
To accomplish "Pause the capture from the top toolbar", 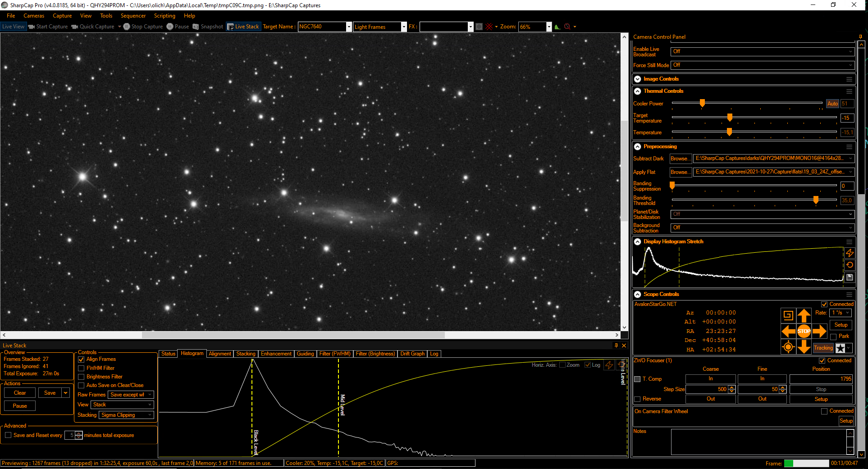I will coord(178,27).
